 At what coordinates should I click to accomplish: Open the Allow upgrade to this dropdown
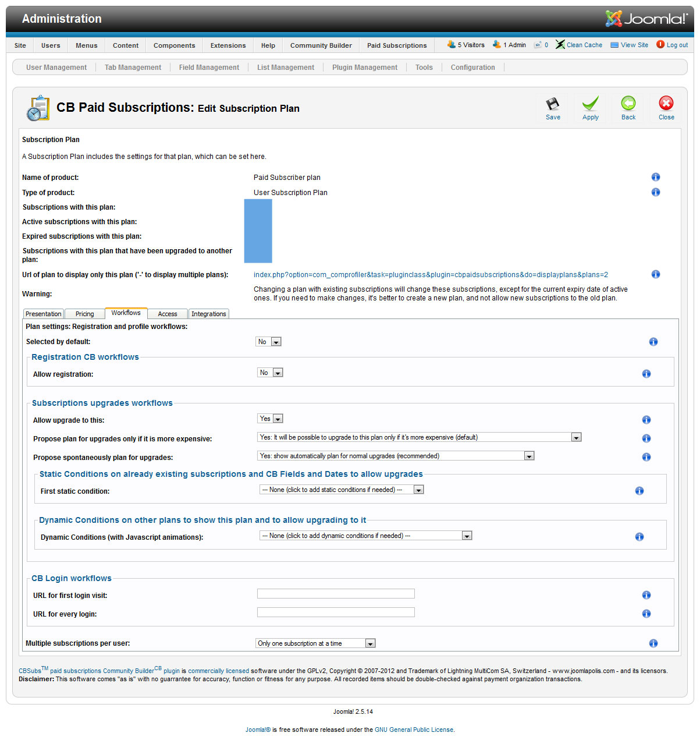[x=270, y=419]
